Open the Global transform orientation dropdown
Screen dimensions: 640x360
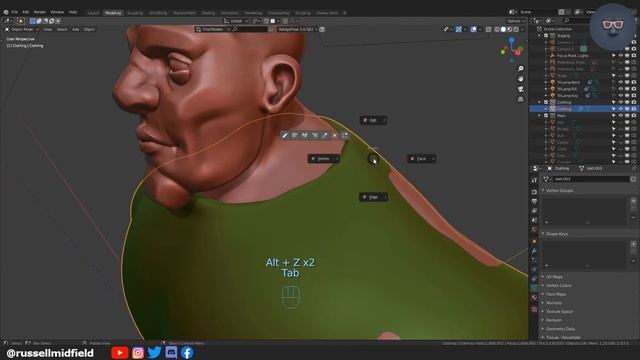pyautogui.click(x=236, y=21)
